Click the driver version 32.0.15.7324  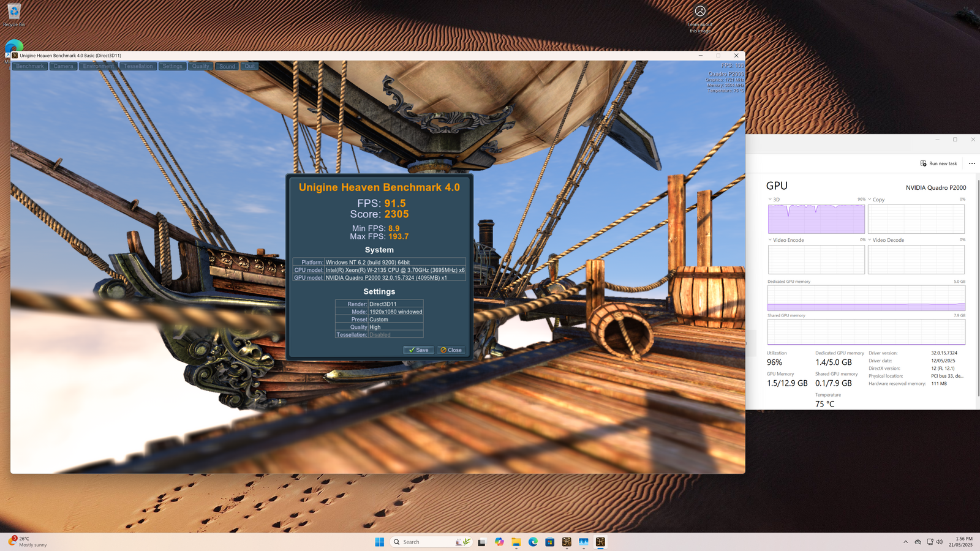point(944,353)
